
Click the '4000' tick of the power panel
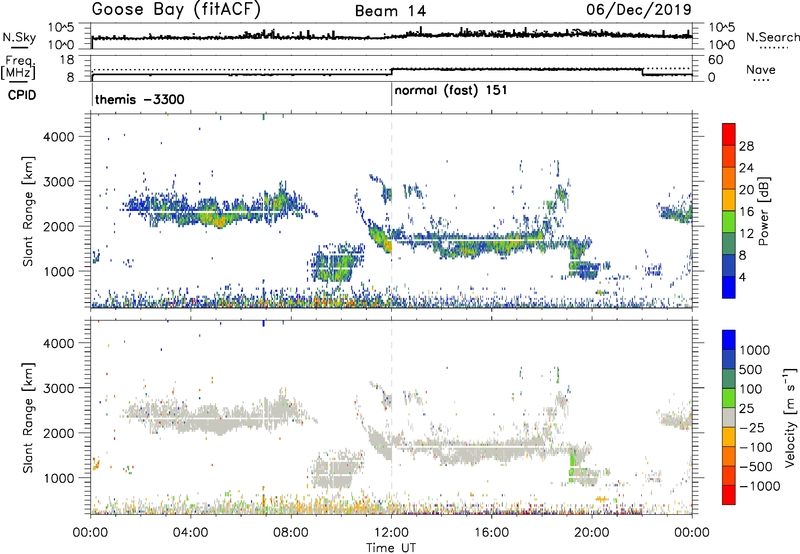tap(59, 137)
